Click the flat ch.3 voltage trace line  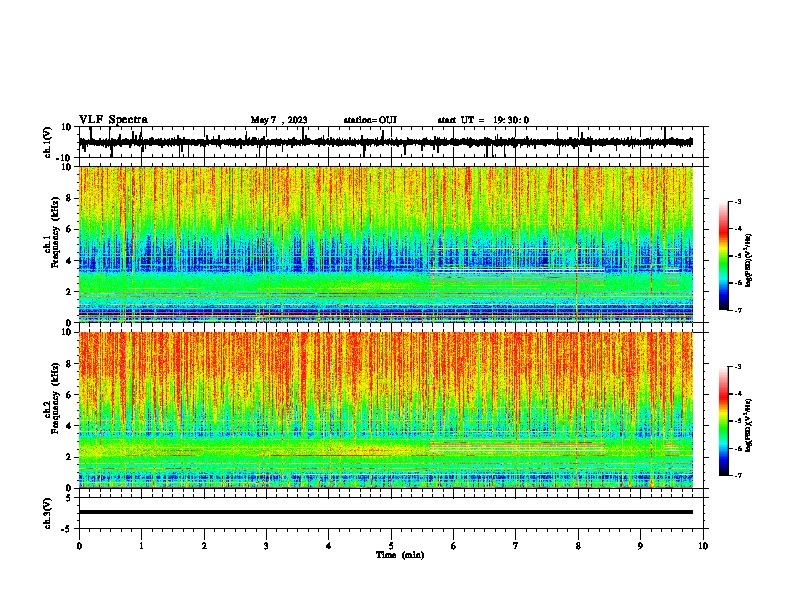point(386,512)
